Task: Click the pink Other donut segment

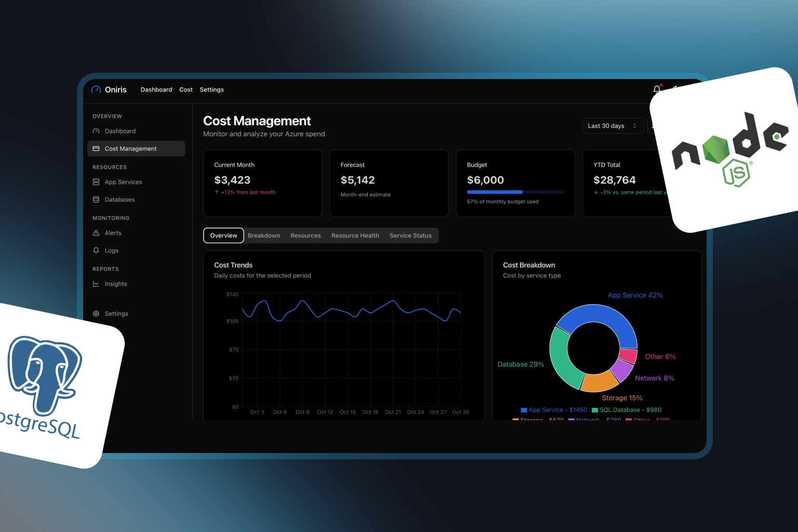Action: pyautogui.click(x=628, y=356)
